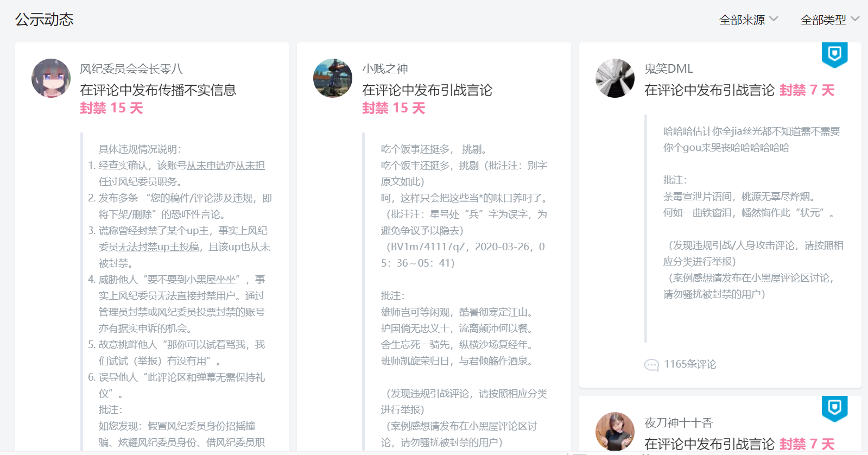The width and height of the screenshot is (868, 455).
Task: Click item 2 line 发布多条 “您的稿件/评论涉及违规
Action: (x=185, y=198)
